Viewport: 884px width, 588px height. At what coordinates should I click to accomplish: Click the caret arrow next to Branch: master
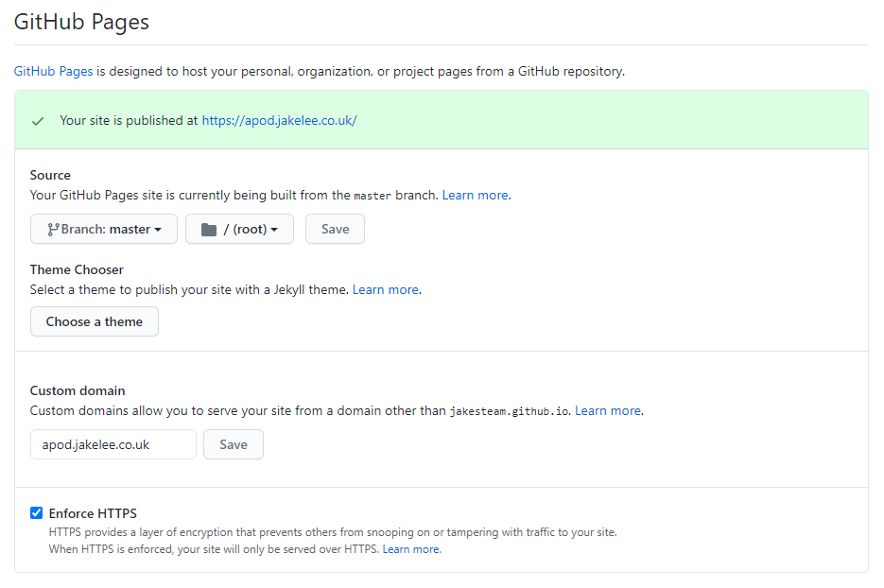point(158,230)
